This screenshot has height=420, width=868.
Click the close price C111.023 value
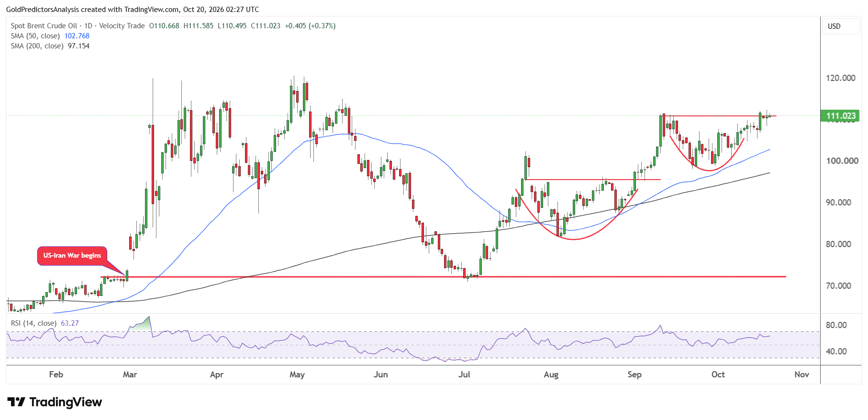(x=266, y=26)
